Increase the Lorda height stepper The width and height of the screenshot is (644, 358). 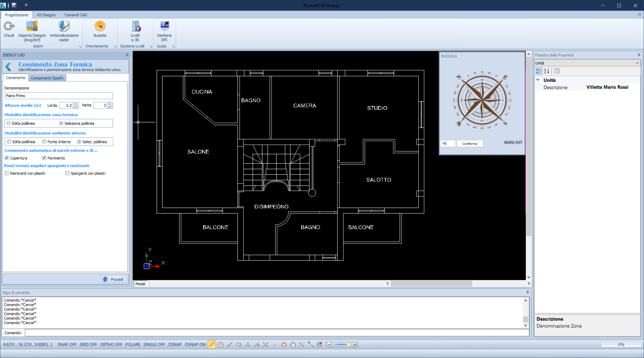[76, 104]
